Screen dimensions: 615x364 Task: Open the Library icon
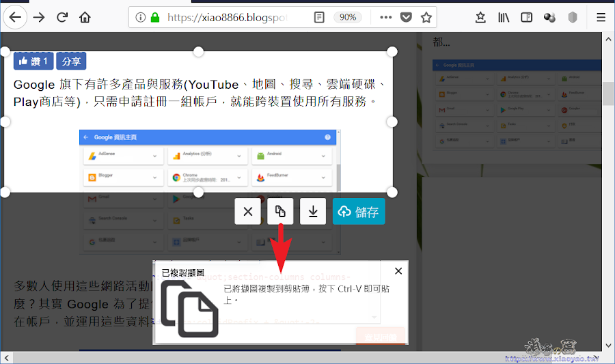(504, 17)
